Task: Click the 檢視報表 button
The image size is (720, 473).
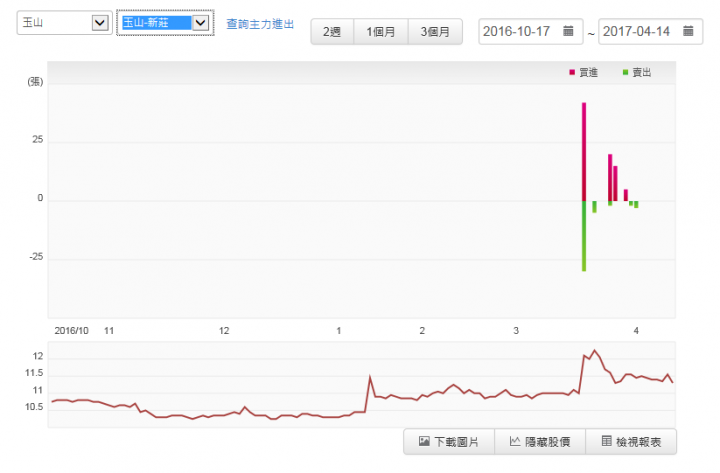Action: (x=631, y=442)
